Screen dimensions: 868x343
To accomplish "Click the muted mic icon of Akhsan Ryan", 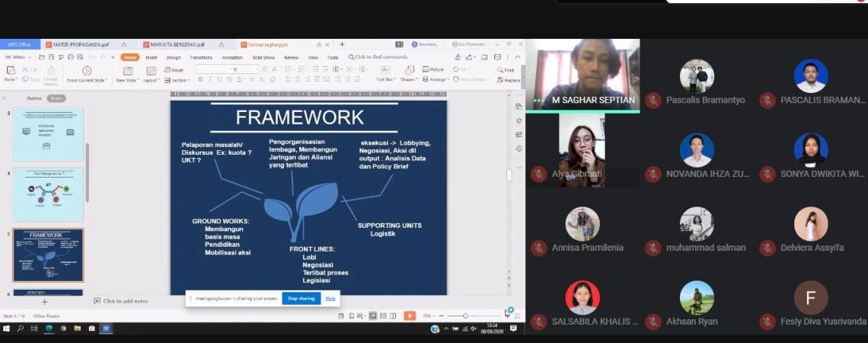I will click(653, 322).
